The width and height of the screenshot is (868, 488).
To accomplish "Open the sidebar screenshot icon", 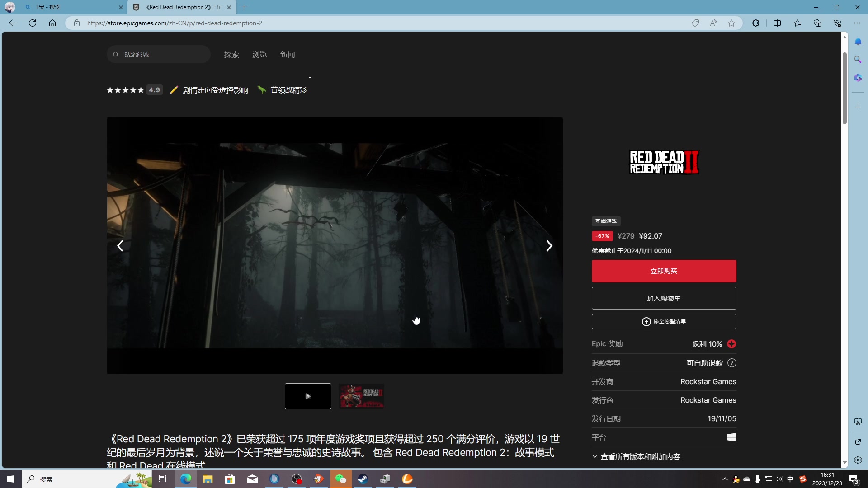I will 858,422.
